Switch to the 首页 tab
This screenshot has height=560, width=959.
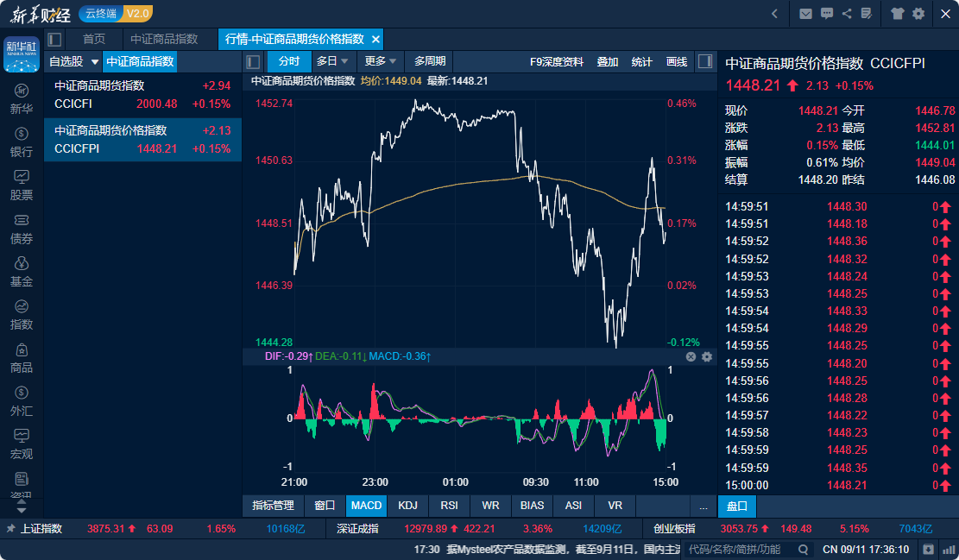point(94,39)
